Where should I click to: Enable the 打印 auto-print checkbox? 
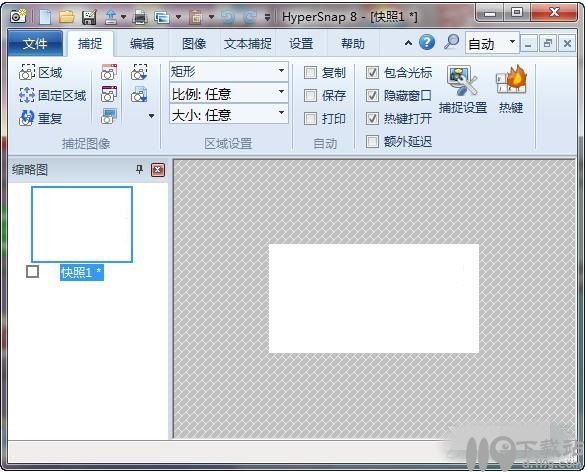(x=310, y=119)
